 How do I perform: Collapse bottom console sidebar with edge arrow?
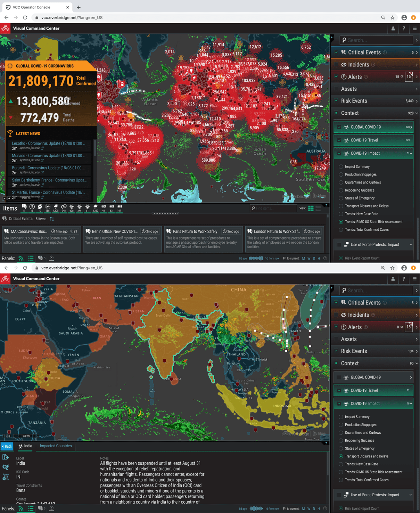point(332,288)
